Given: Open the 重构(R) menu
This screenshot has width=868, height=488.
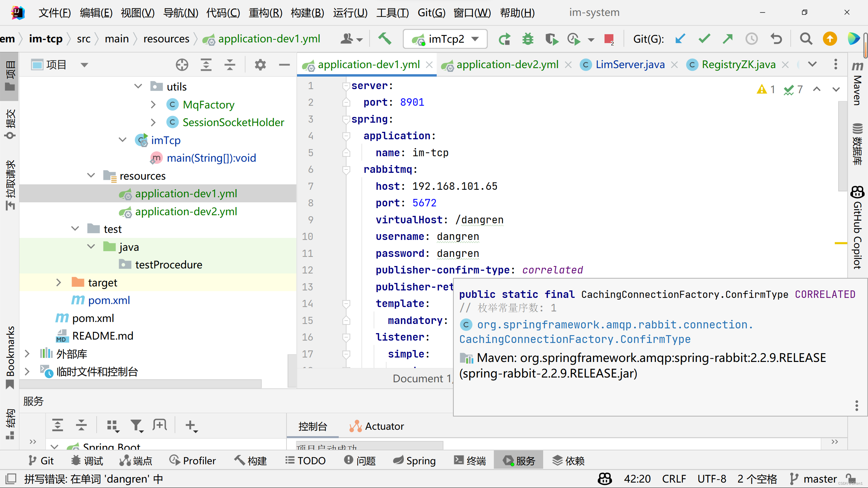Looking at the screenshot, I should pos(265,13).
